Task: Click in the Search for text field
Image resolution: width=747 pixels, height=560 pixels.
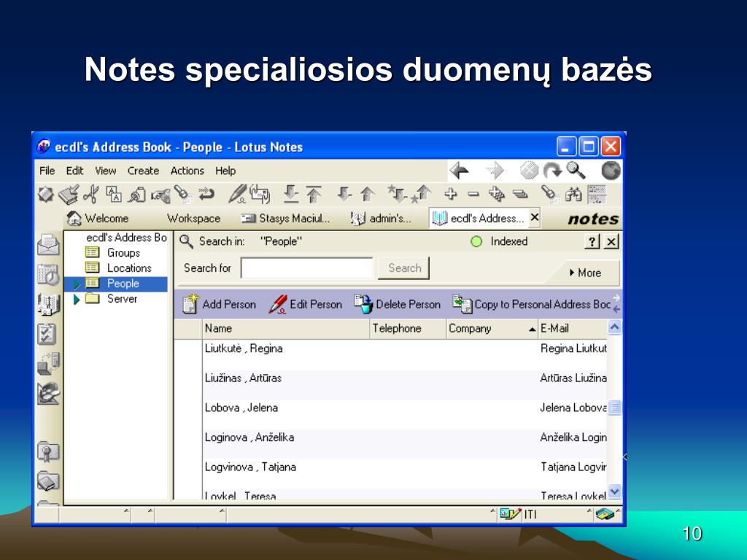Action: (x=307, y=268)
